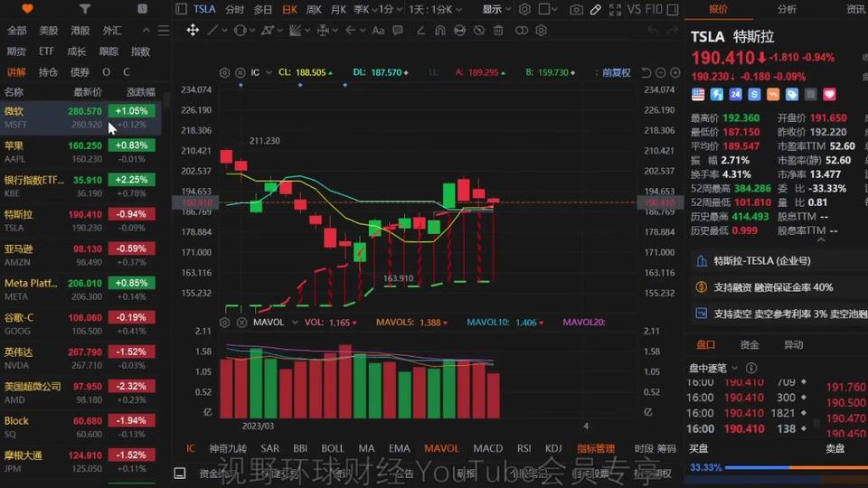Click the overlapping circles icon in drawing toolbar

click(x=522, y=31)
